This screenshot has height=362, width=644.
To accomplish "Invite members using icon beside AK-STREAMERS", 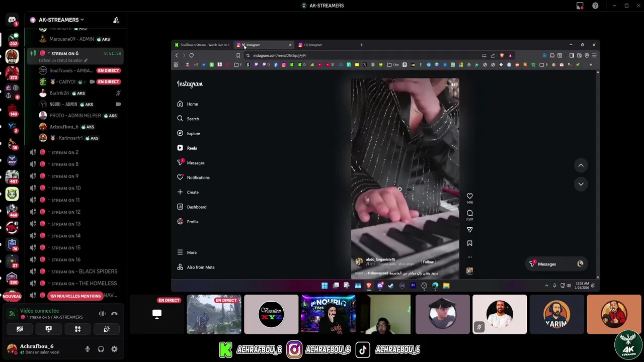I will pyautogui.click(x=116, y=20).
